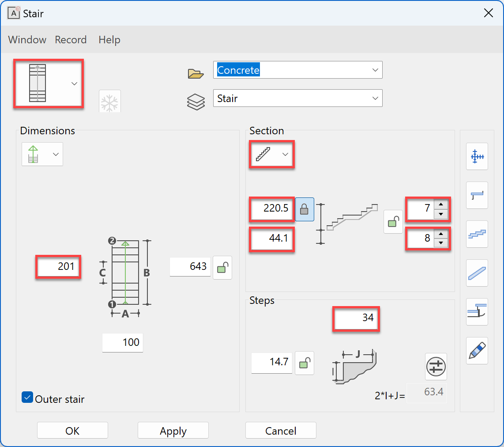Open step settings with the sliders icon
Viewport: 504px width, 447px height.
click(436, 367)
